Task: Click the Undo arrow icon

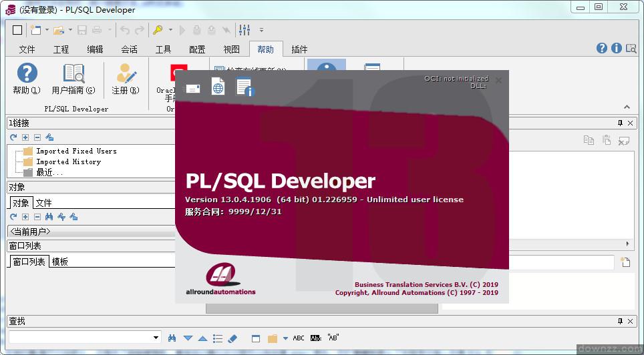Action: (x=126, y=30)
